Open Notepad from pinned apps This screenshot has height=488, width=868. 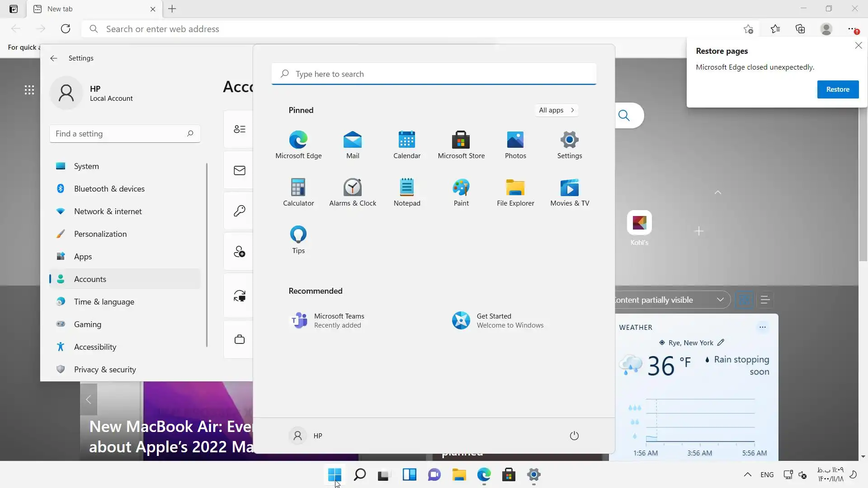407,192
